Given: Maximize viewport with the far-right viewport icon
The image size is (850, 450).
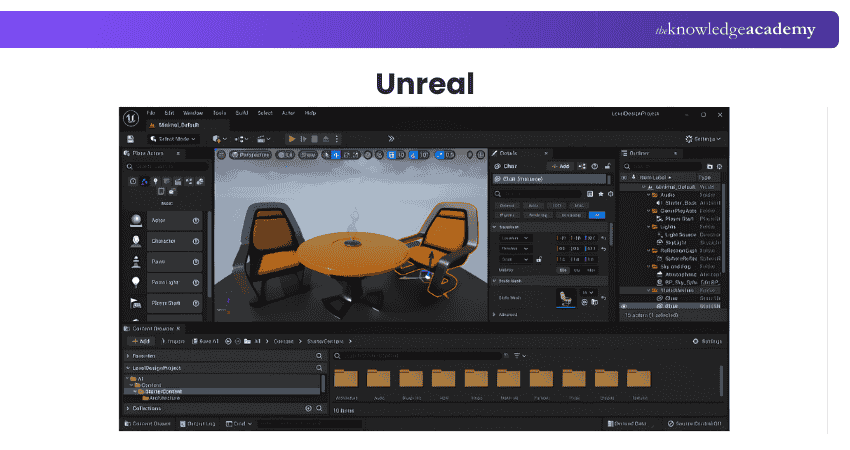Looking at the screenshot, I should point(480,155).
